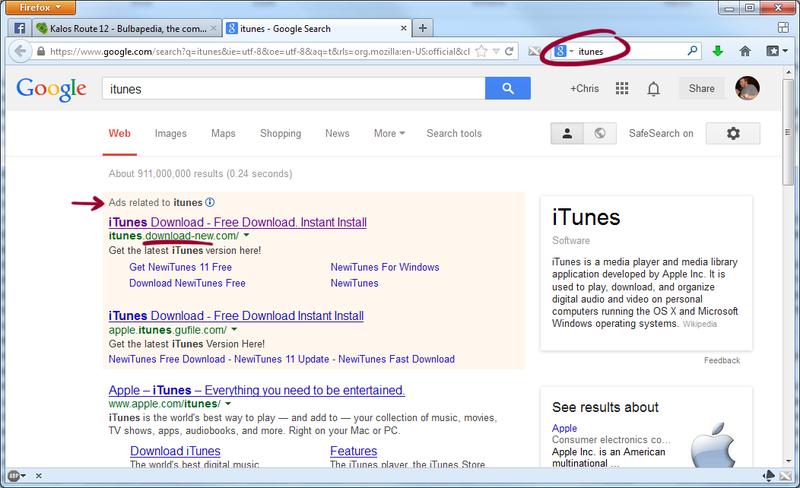Open NewiTunes 11 Update link
Screen dimensions: 800x488
coord(282,359)
